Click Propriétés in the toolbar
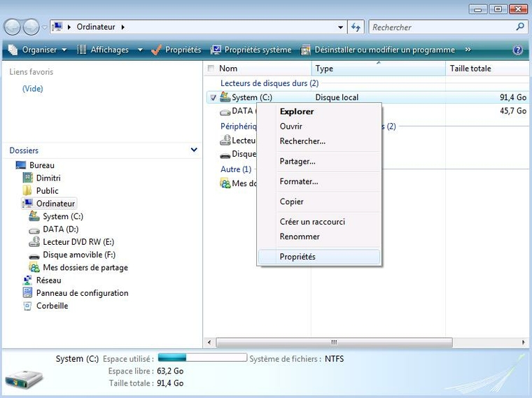 point(176,50)
